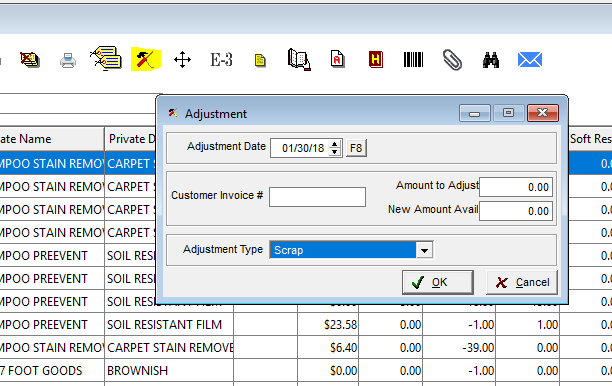Click the BROWNISH cell
The width and height of the screenshot is (612, 386).
(x=169, y=370)
